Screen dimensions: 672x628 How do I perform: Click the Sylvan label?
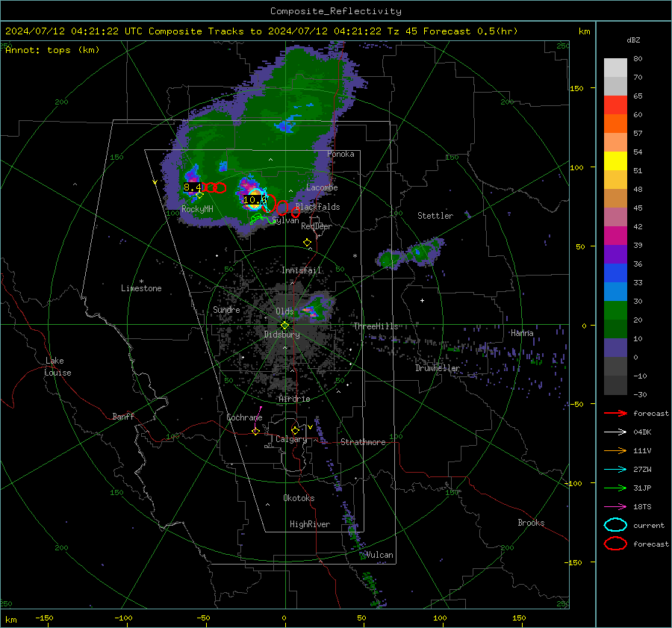point(285,220)
